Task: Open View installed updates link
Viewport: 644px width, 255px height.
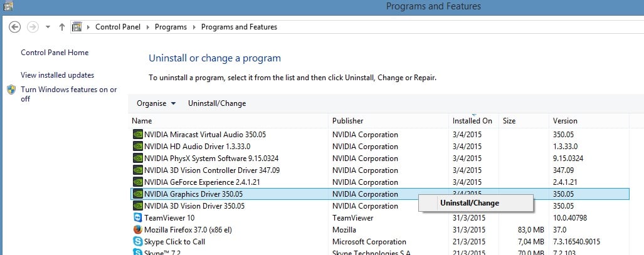Action: pos(58,75)
